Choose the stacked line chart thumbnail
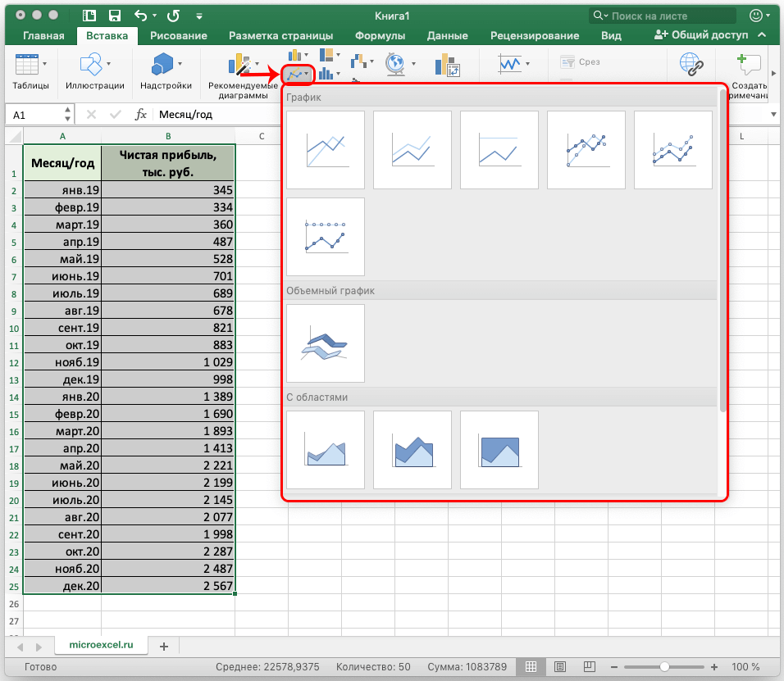 pyautogui.click(x=413, y=150)
